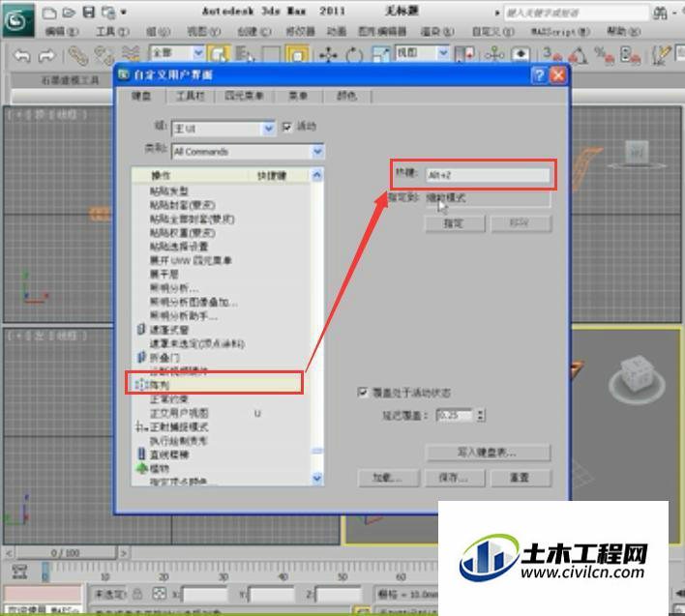
Task: Toggle the Keyboard Shortcut Override icon
Action: coord(521,55)
